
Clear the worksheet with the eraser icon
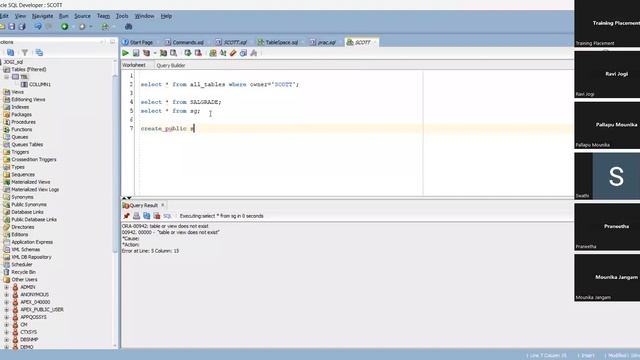pyautogui.click(x=233, y=53)
